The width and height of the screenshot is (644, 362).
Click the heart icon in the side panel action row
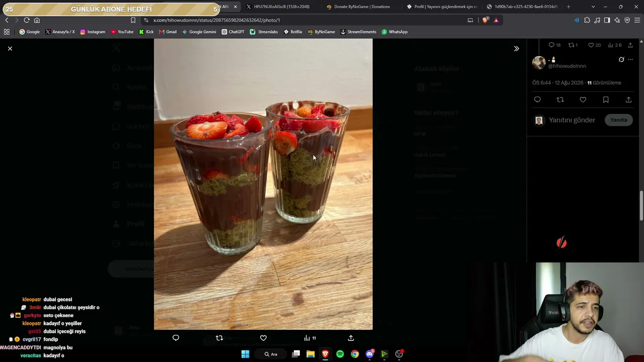coord(583,100)
